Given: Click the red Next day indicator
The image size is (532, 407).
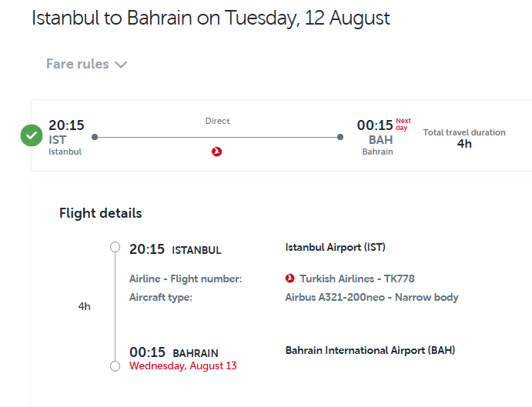Looking at the screenshot, I should (x=403, y=125).
